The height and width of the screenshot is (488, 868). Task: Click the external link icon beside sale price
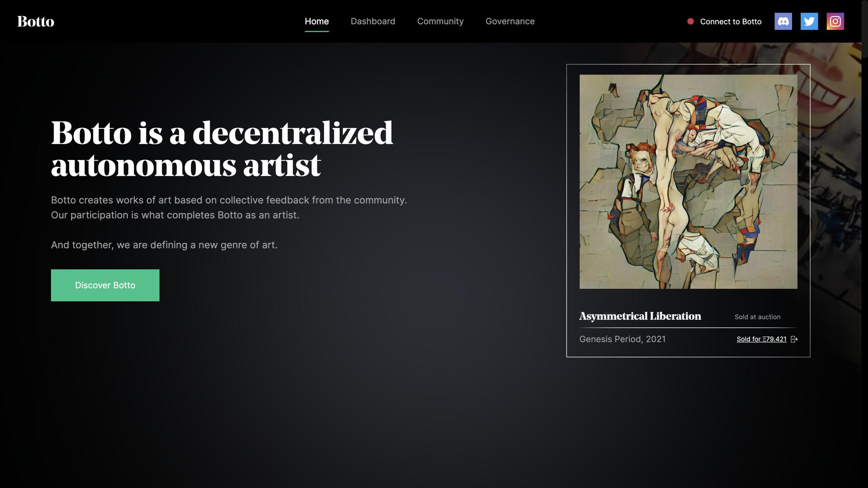coord(794,339)
